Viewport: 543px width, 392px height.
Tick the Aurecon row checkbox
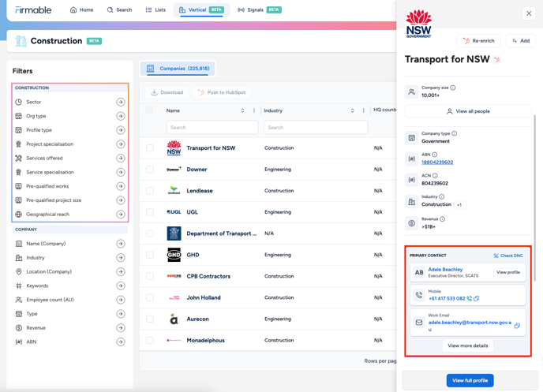(150, 319)
